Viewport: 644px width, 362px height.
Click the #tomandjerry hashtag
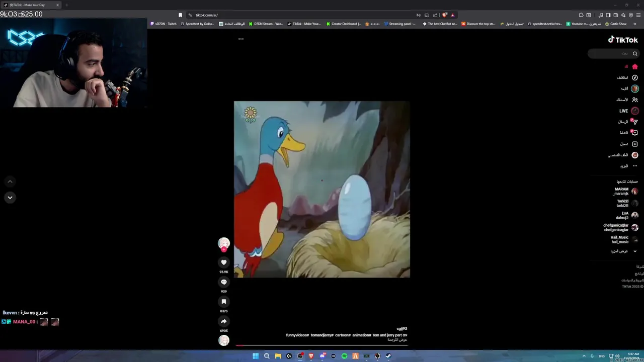point(322,335)
